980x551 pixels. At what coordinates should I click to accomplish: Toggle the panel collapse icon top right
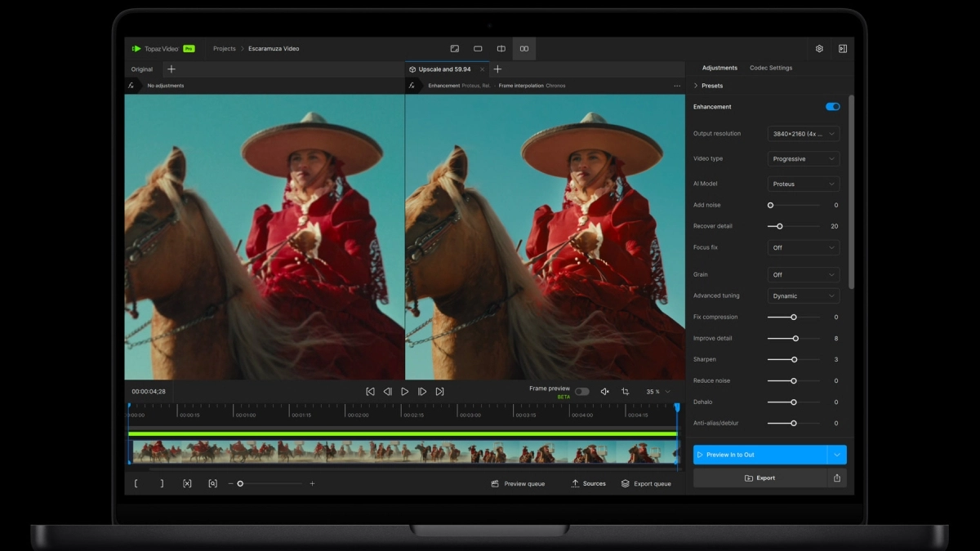tap(842, 48)
